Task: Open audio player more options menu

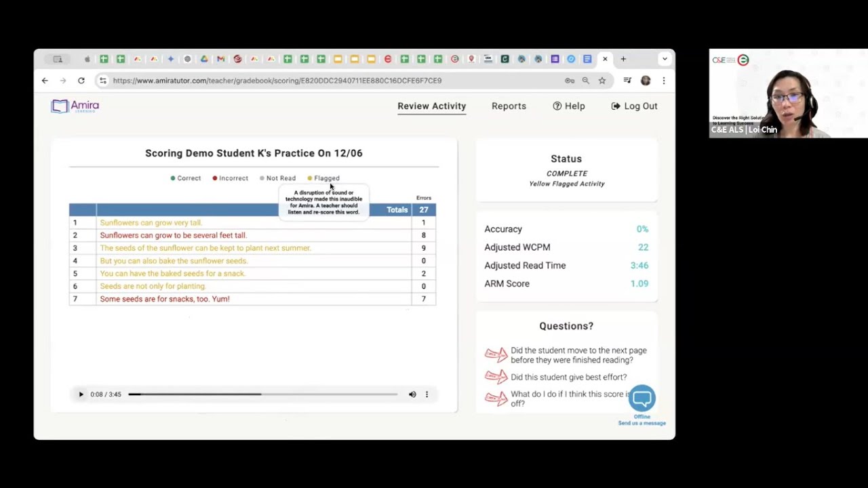Action: (x=427, y=394)
